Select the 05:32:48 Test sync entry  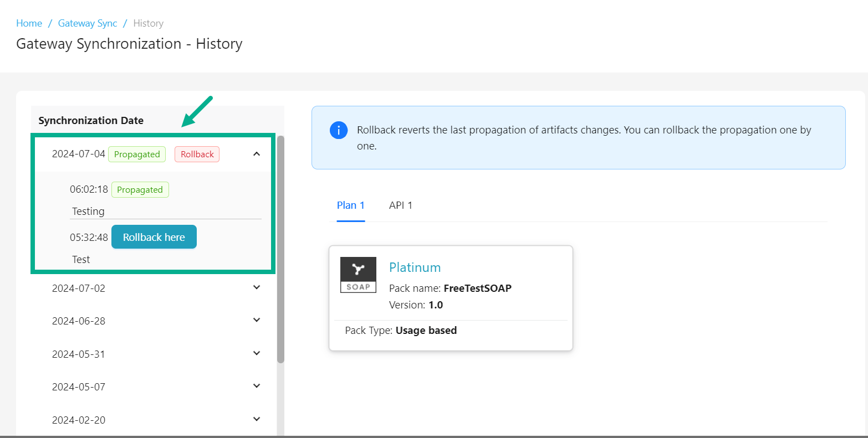[81, 259]
